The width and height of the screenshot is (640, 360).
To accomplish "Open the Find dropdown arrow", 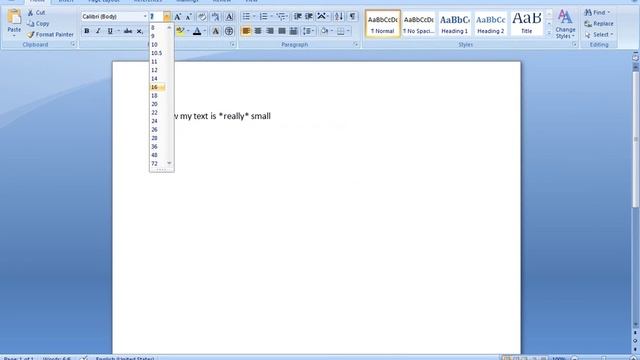I will click(609, 13).
